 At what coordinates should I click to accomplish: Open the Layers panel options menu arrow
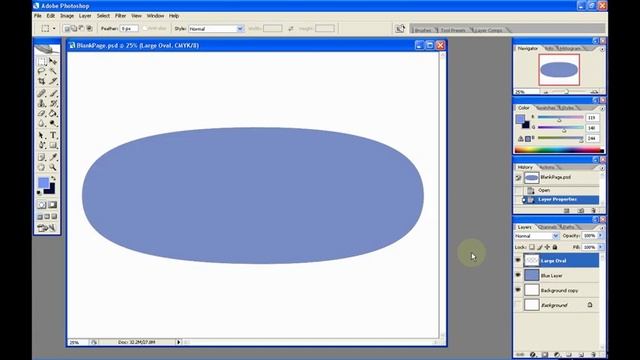pyautogui.click(x=602, y=227)
